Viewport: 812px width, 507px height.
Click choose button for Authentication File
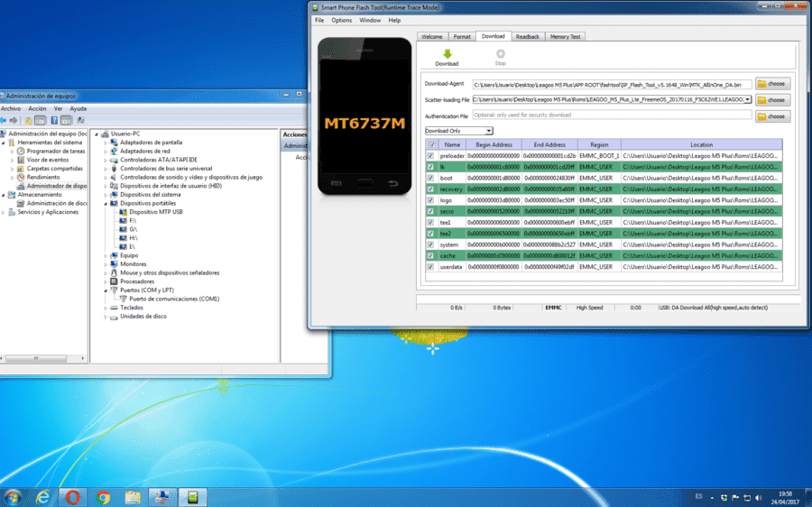772,116
